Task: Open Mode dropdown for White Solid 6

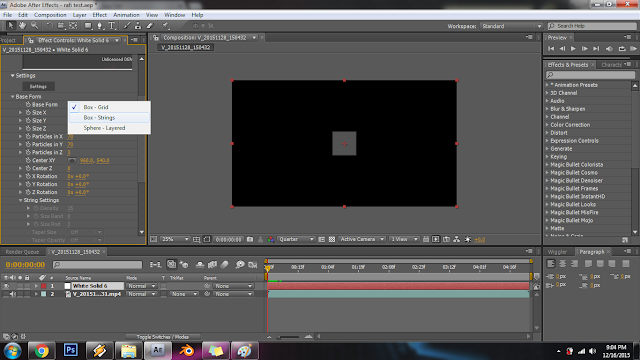Action: (x=141, y=286)
